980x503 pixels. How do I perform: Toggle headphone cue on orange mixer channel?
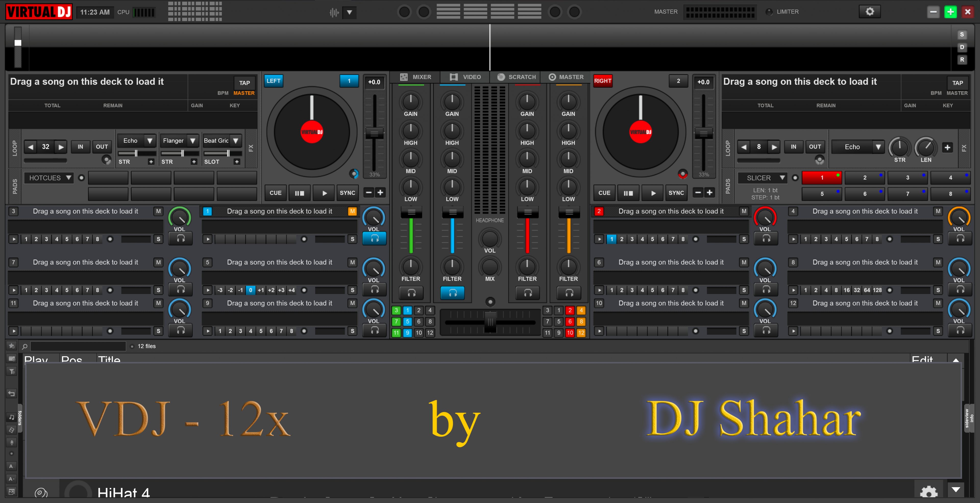pyautogui.click(x=569, y=293)
